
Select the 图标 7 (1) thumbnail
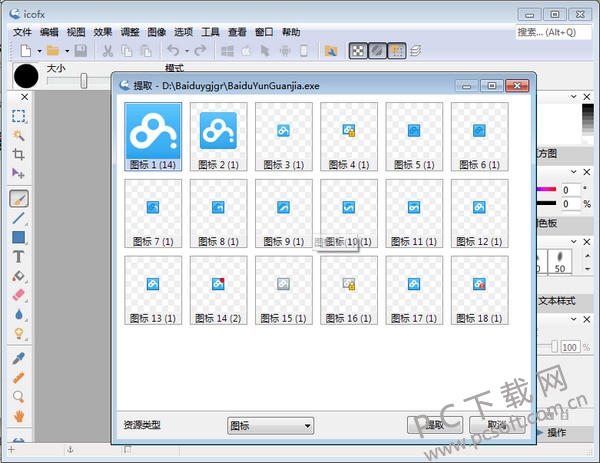tap(153, 213)
